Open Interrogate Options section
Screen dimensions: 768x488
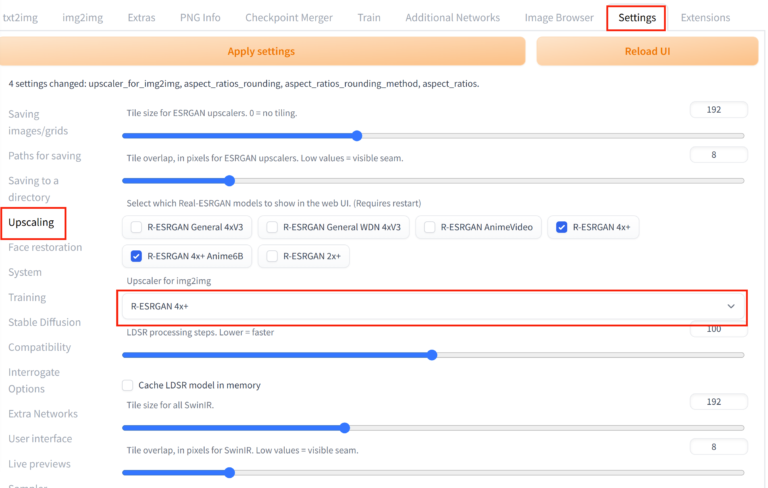pyautogui.click(x=34, y=380)
